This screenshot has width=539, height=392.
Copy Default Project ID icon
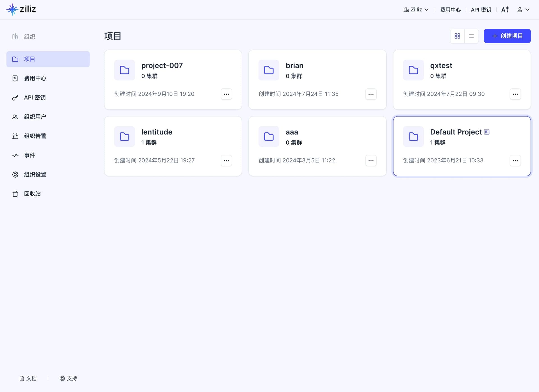coord(487,132)
